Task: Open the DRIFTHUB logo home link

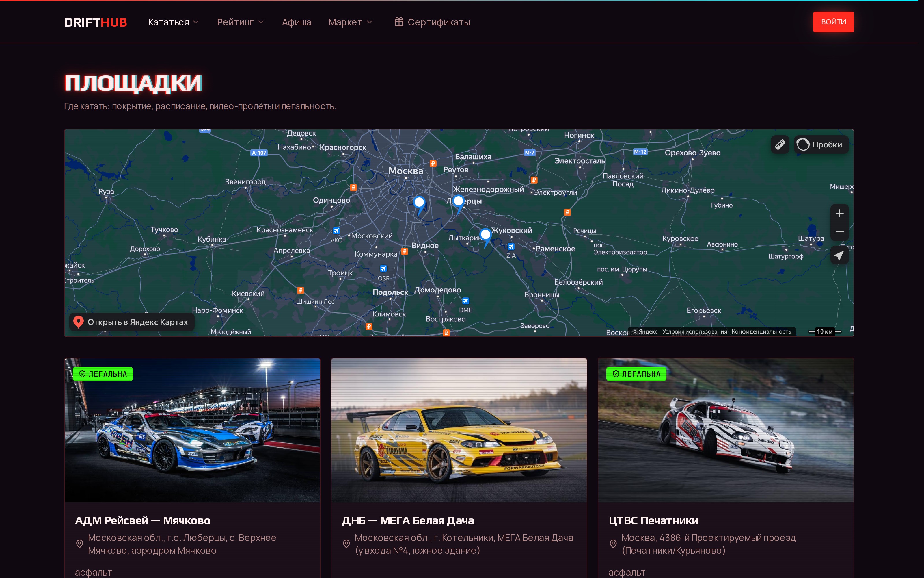Action: click(96, 22)
